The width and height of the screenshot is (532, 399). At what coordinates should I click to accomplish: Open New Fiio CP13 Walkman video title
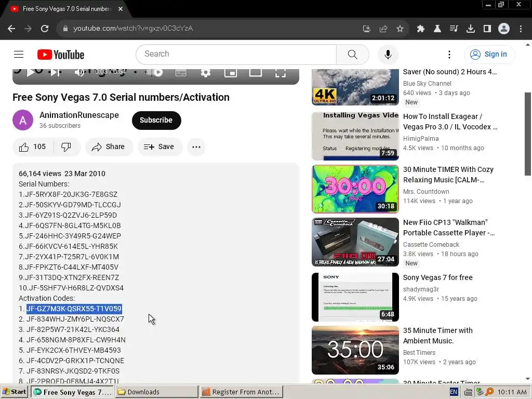coord(449,228)
